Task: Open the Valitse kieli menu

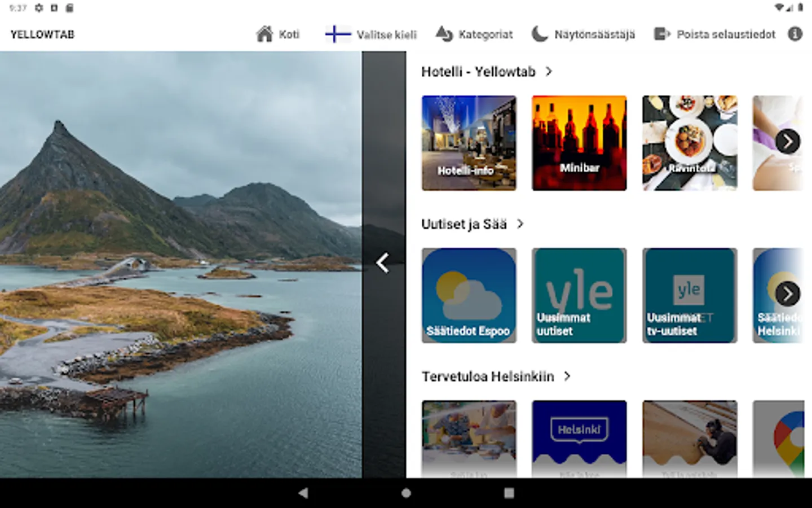Action: tap(387, 34)
